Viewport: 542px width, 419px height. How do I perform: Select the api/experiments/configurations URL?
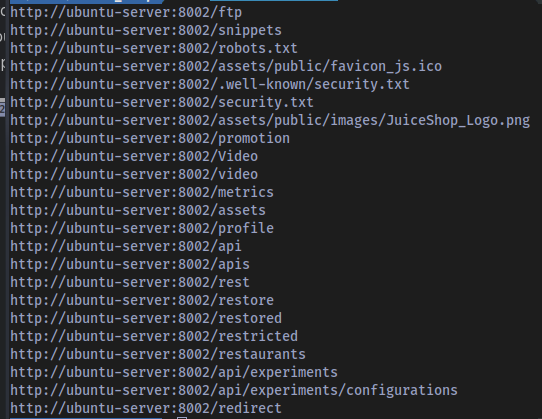click(234, 390)
